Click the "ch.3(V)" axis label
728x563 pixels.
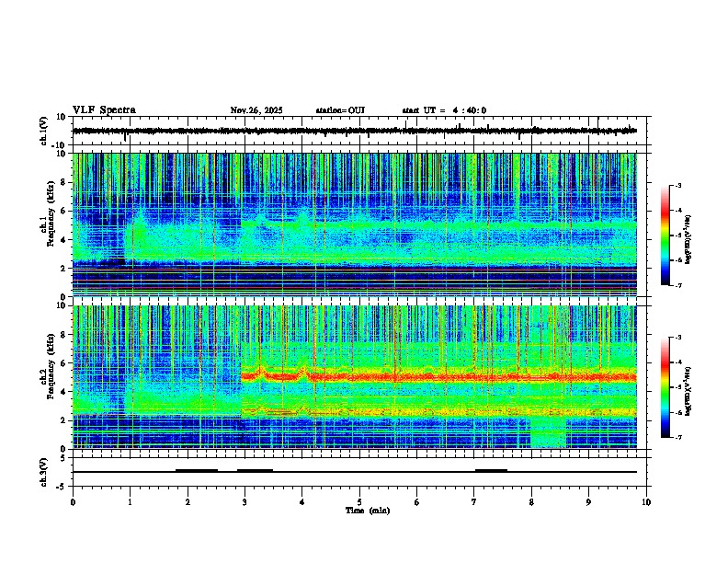tap(44, 472)
